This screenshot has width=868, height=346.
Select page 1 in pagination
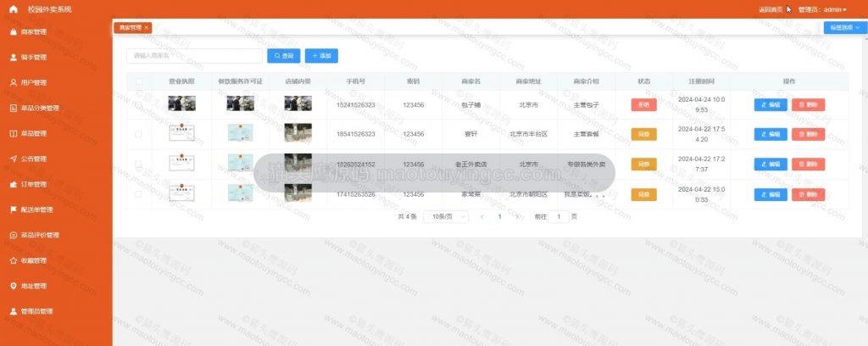[500, 217]
